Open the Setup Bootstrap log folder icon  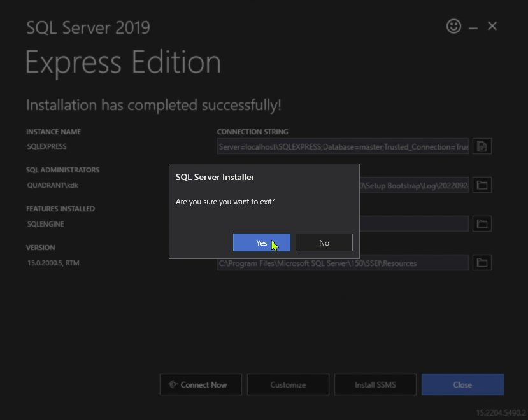pos(482,185)
